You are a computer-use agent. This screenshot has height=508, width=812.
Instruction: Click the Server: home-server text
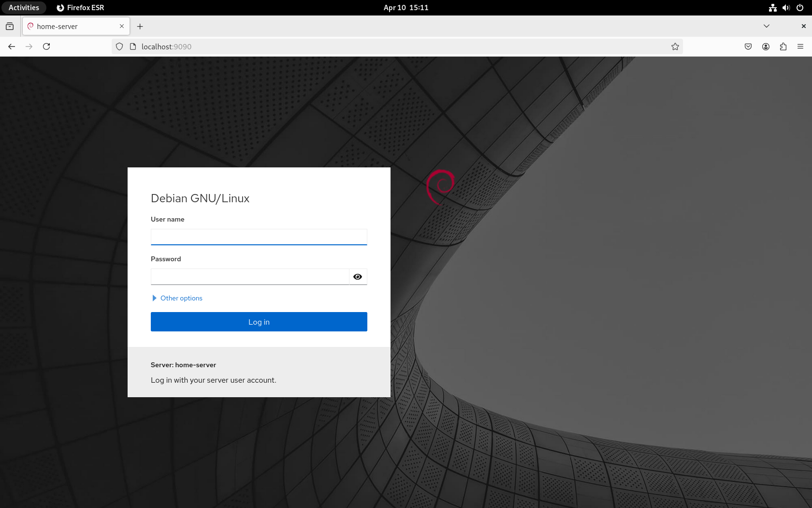183,365
